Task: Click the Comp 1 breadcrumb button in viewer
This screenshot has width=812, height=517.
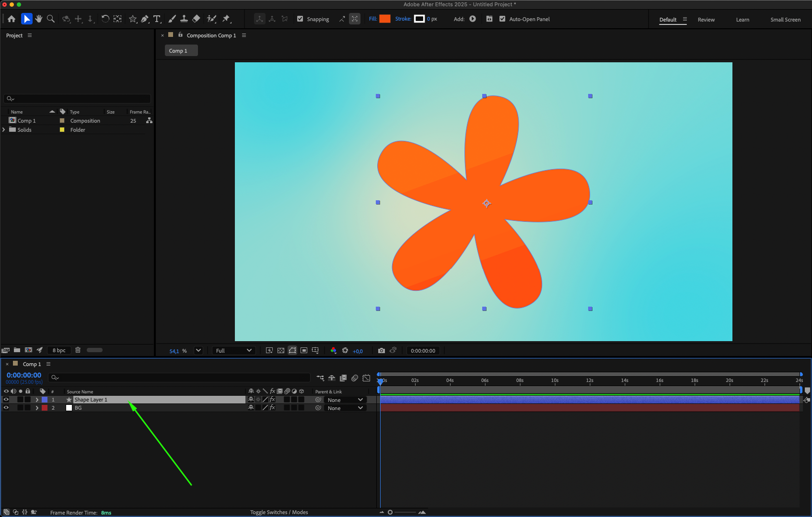Action: [x=181, y=51]
